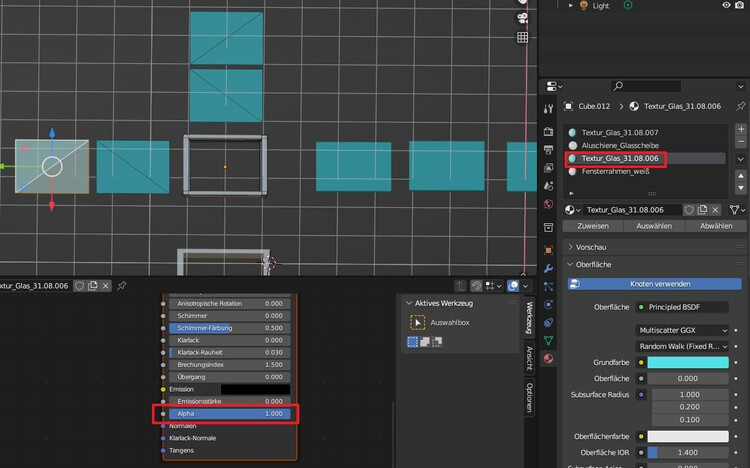Click the Zuweisen button
The image size is (750, 468).
(593, 226)
